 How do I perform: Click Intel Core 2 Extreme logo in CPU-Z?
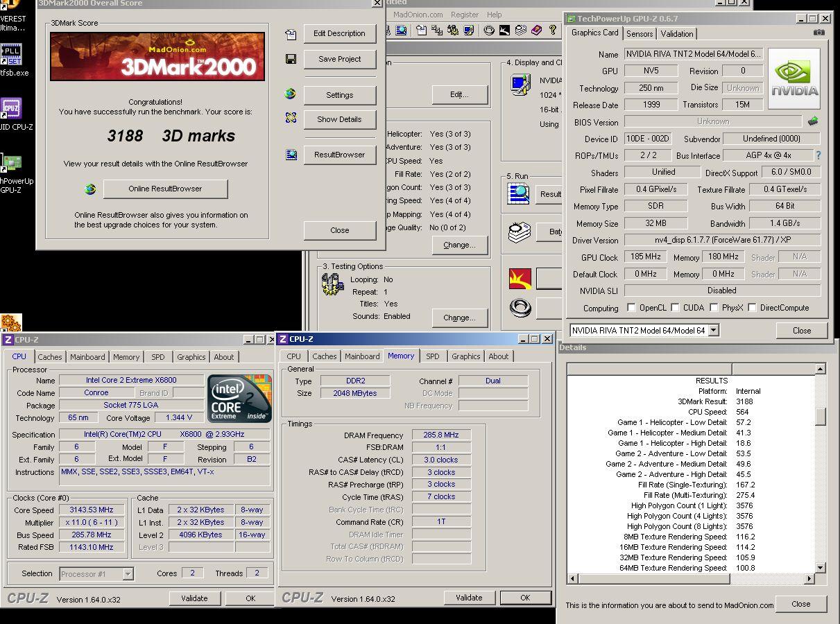click(x=240, y=399)
